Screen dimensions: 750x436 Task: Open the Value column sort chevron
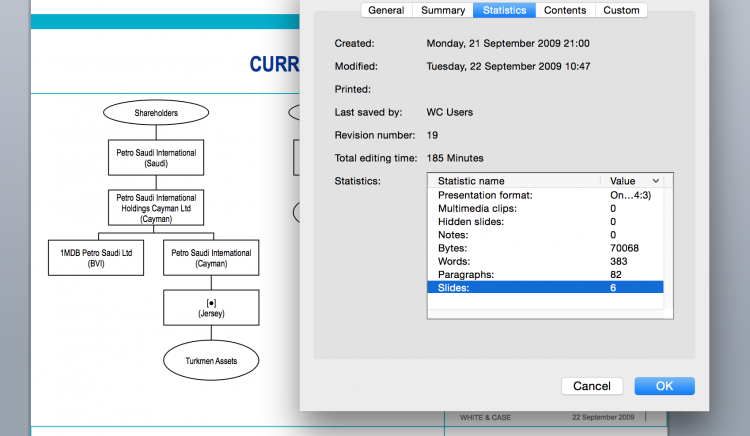click(x=656, y=181)
